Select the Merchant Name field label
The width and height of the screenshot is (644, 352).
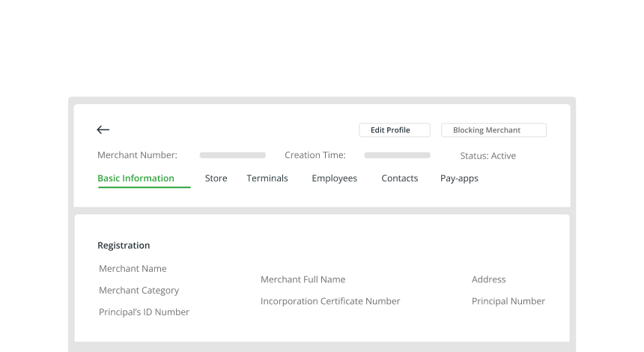[133, 269]
